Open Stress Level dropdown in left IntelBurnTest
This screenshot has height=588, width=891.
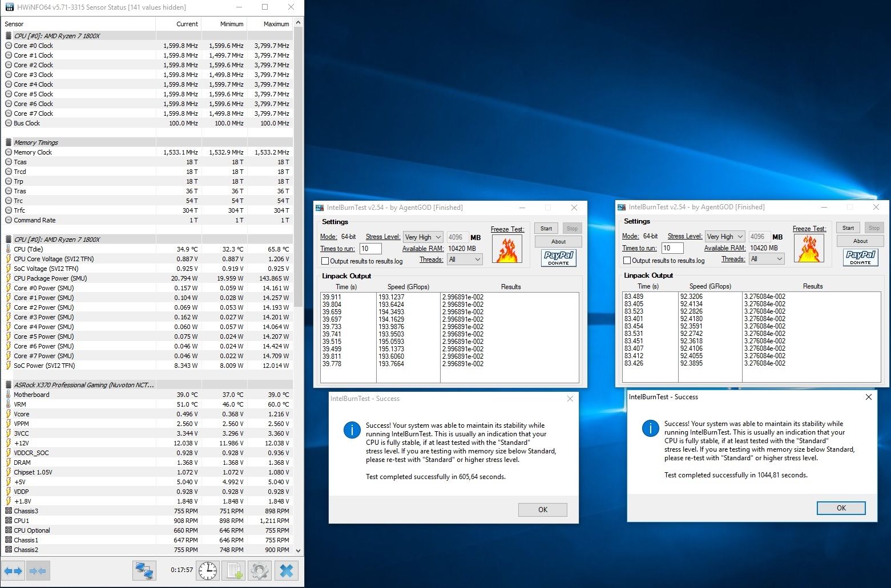423,237
